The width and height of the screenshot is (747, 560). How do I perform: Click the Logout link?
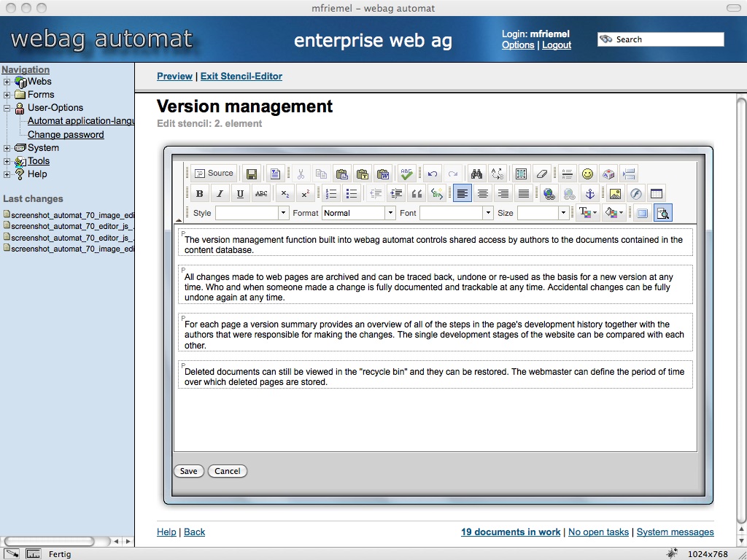[557, 45]
